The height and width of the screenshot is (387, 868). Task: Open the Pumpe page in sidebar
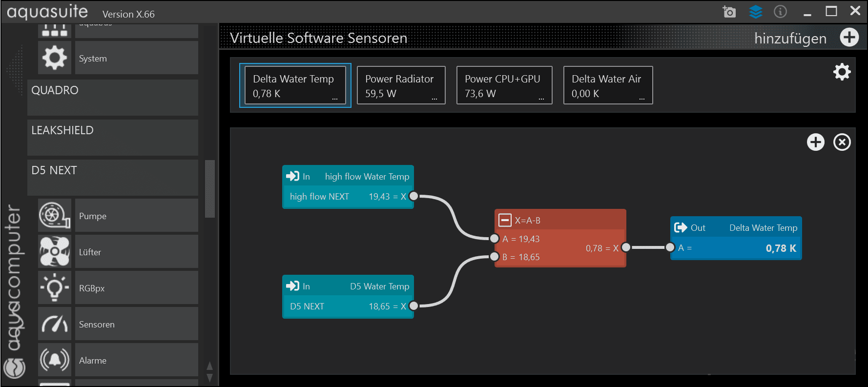(x=137, y=215)
